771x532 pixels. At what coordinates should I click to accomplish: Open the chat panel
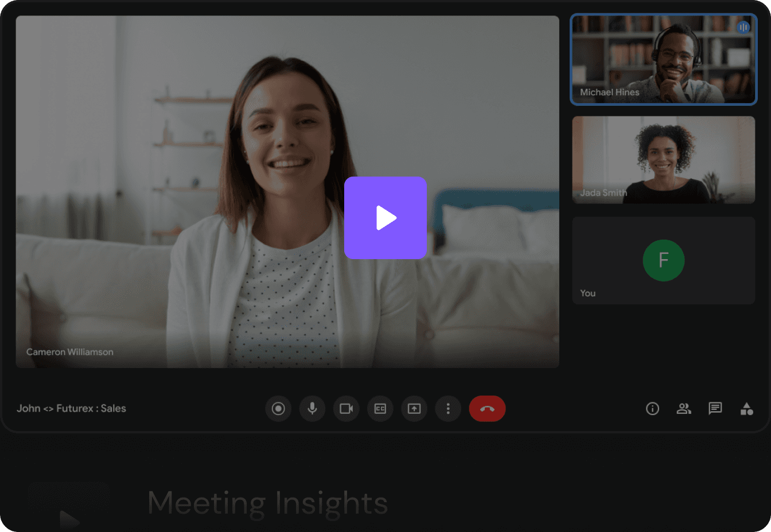click(715, 408)
